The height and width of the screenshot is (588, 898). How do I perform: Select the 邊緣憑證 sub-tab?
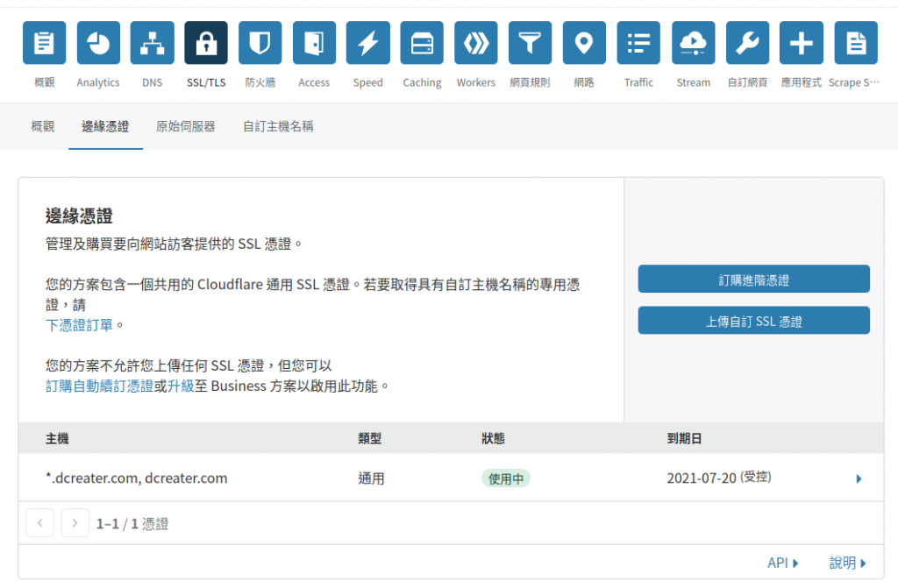coord(105,126)
